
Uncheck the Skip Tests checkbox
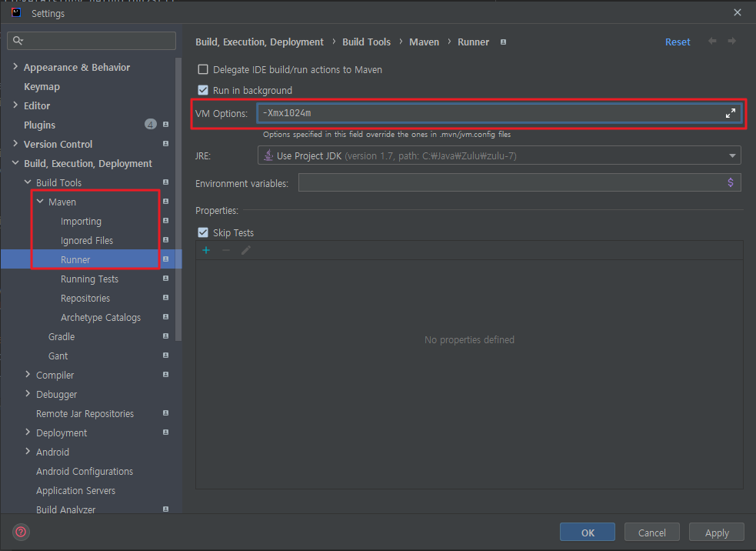[203, 232]
